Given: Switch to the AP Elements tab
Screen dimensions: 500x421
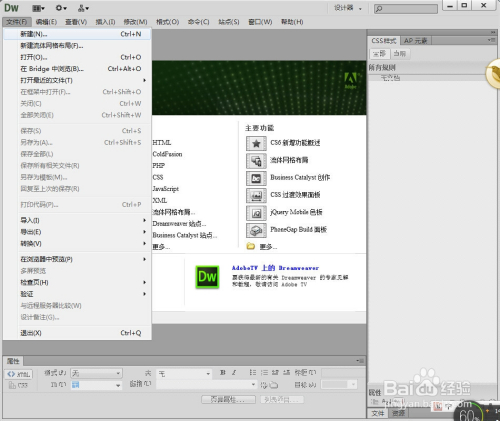Looking at the screenshot, I should point(415,41).
